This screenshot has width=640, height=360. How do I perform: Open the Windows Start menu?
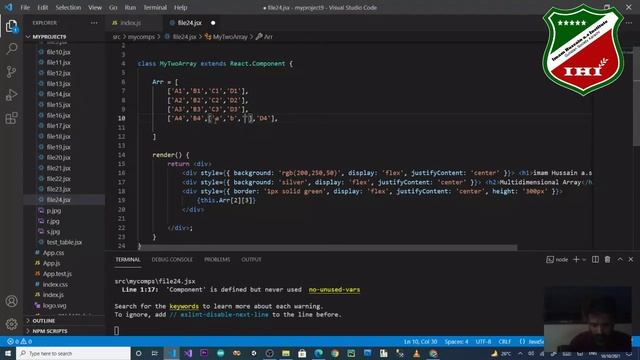point(8,353)
